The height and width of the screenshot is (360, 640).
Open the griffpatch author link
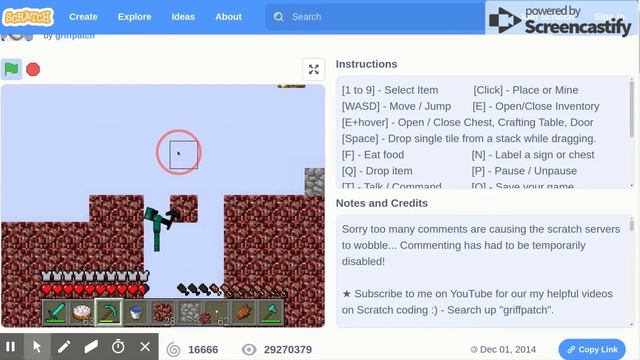[x=75, y=36]
